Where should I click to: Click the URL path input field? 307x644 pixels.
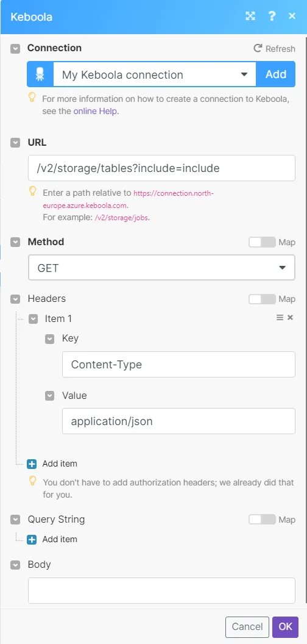tap(161, 168)
